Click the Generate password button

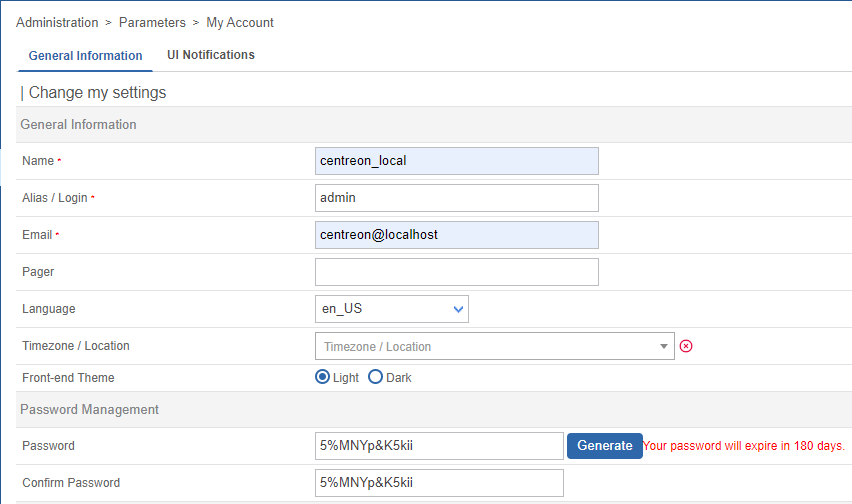[604, 445]
